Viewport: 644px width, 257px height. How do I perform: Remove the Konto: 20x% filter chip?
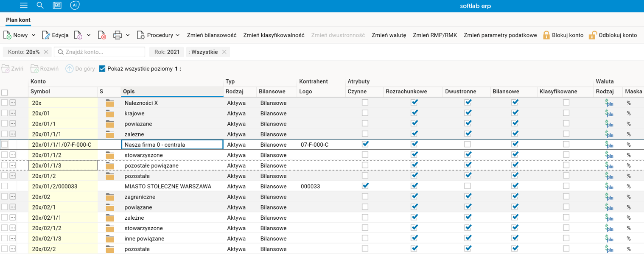point(46,52)
